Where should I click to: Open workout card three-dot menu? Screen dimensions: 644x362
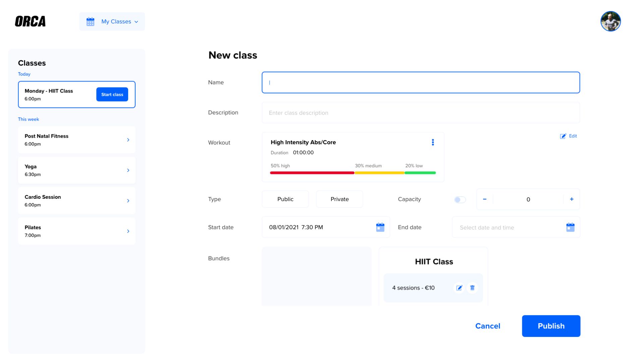click(x=433, y=142)
